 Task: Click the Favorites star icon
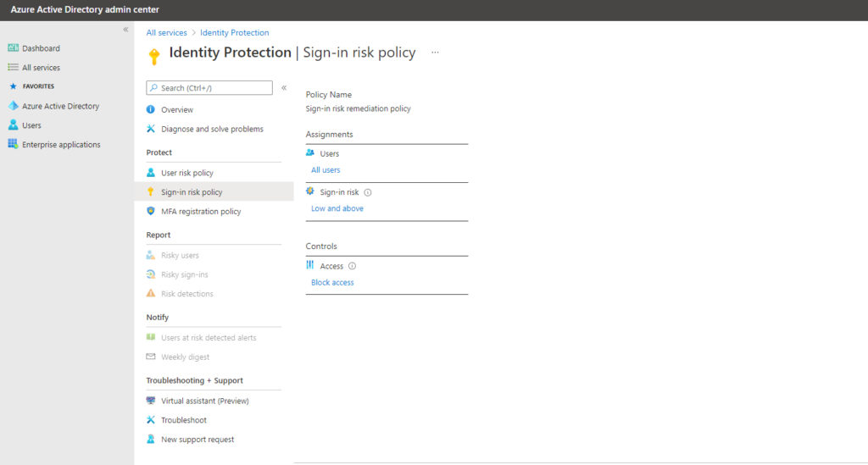point(14,86)
